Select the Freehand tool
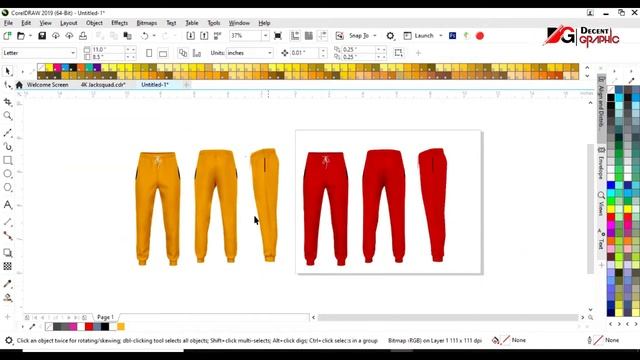This screenshot has height=360, width=640. pyautogui.click(x=8, y=133)
